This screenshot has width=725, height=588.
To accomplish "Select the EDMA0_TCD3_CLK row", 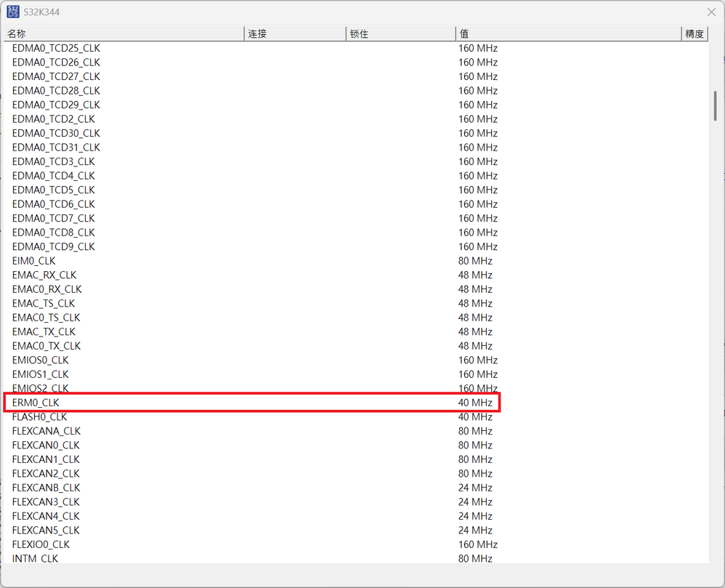I will [x=356, y=161].
